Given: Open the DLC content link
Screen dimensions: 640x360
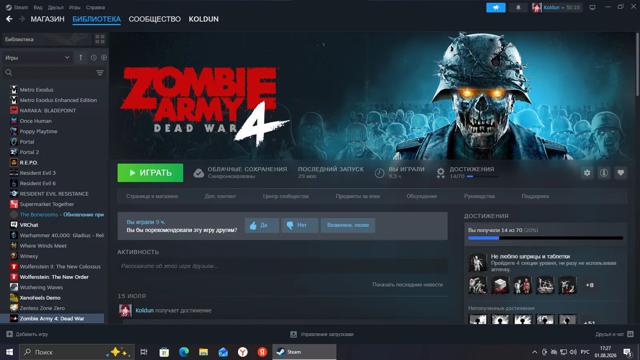Looking at the screenshot, I should coord(220,196).
